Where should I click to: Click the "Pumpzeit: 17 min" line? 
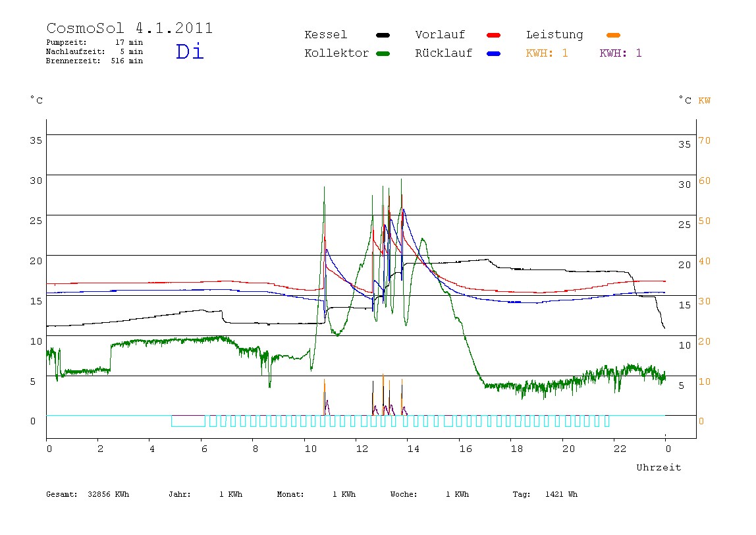[95, 42]
